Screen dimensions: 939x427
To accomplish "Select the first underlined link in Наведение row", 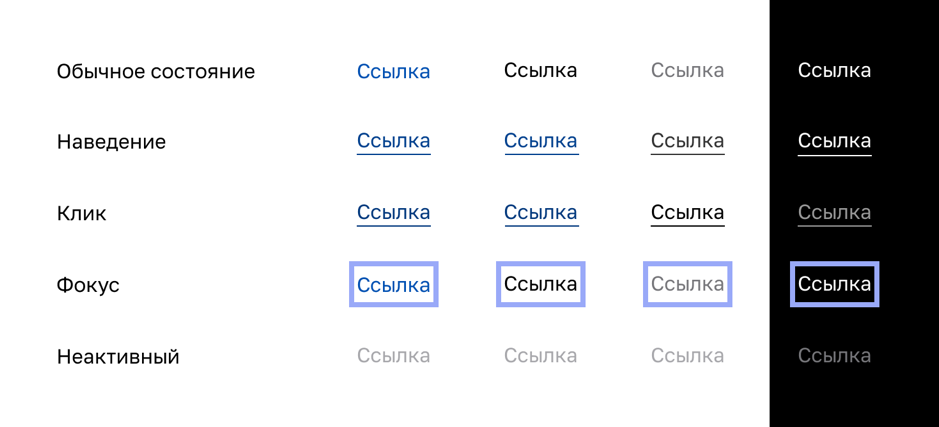I will coord(393,141).
